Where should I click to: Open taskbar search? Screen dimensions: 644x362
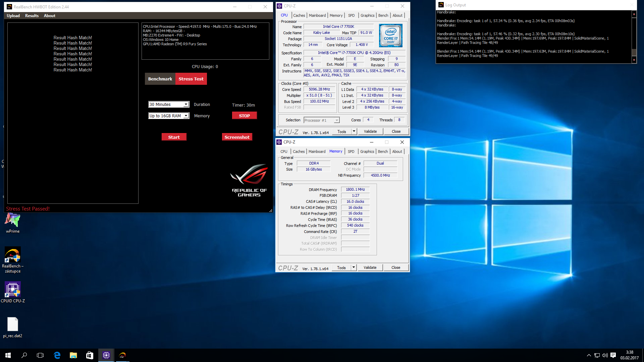click(24, 355)
